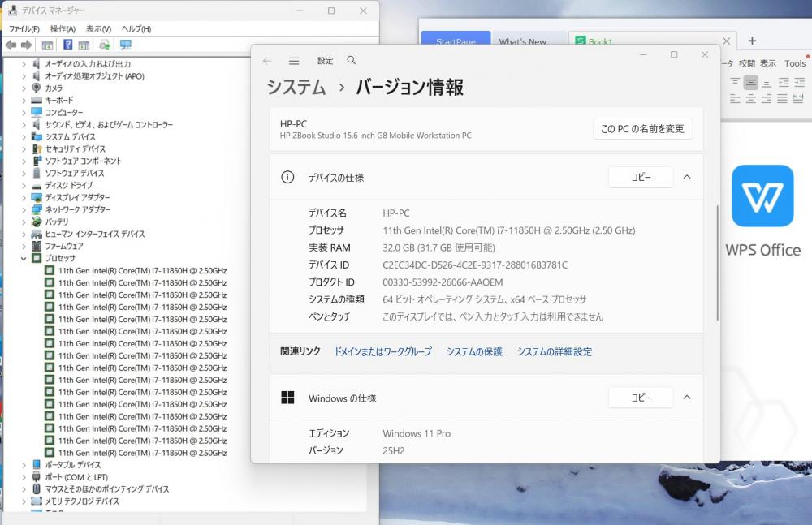Expand メモリ テクノロジ デバイス node

tap(24, 501)
